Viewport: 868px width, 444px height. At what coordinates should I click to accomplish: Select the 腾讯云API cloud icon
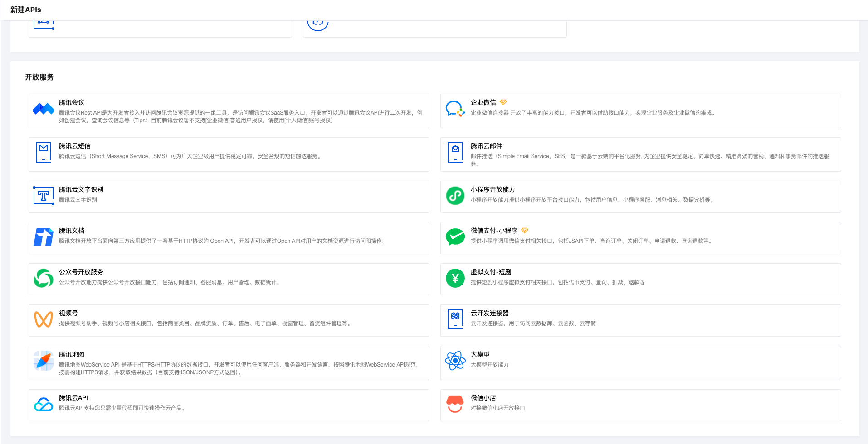coord(44,404)
